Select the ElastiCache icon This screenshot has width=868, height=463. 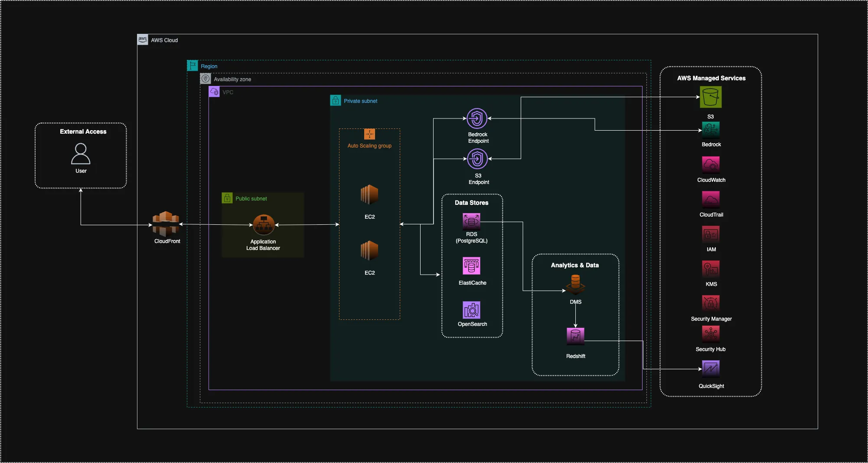tap(471, 266)
